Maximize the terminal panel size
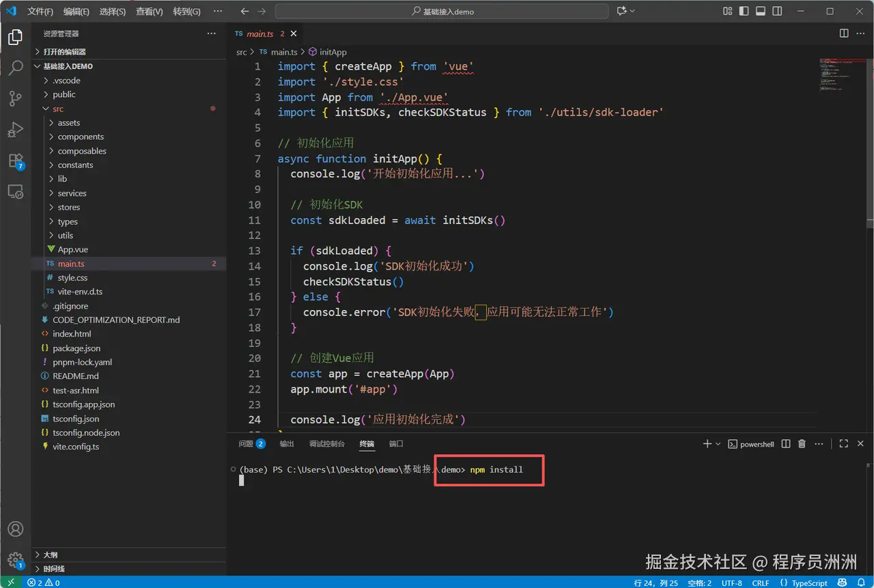This screenshot has width=874, height=588. [x=843, y=444]
